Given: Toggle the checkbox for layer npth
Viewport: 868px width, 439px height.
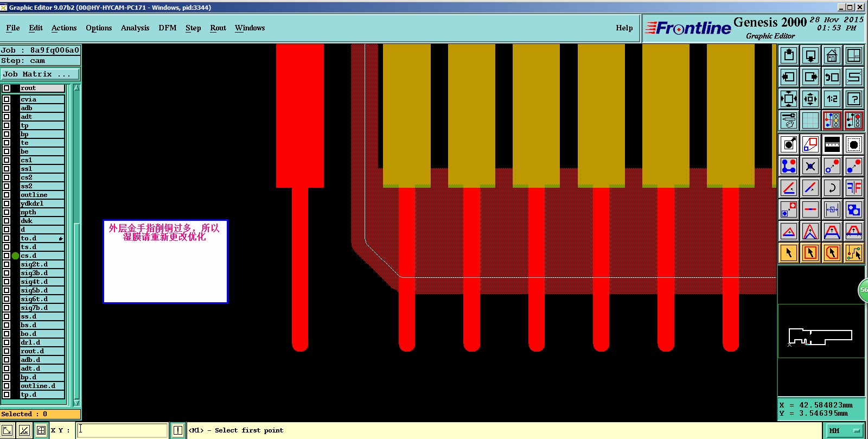Looking at the screenshot, I should (x=7, y=212).
